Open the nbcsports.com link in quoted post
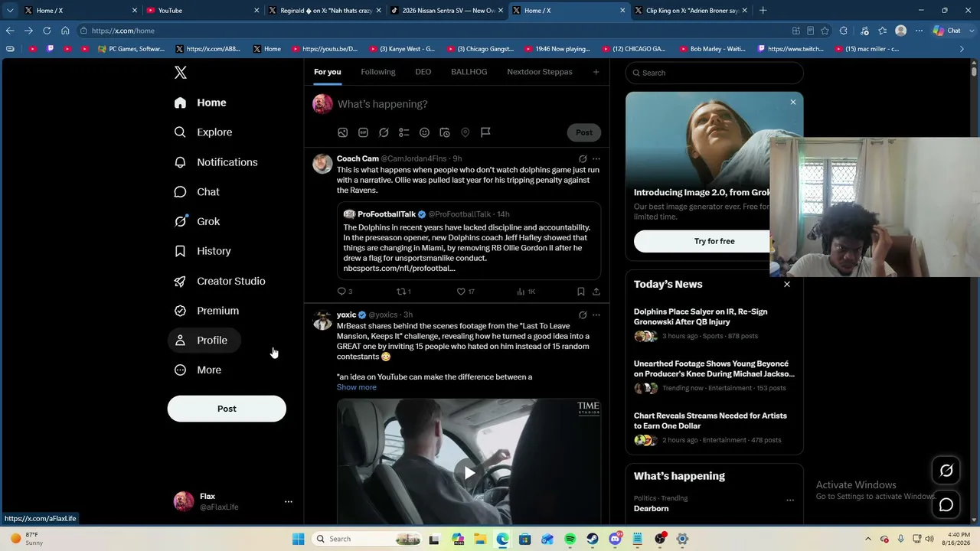 click(400, 269)
